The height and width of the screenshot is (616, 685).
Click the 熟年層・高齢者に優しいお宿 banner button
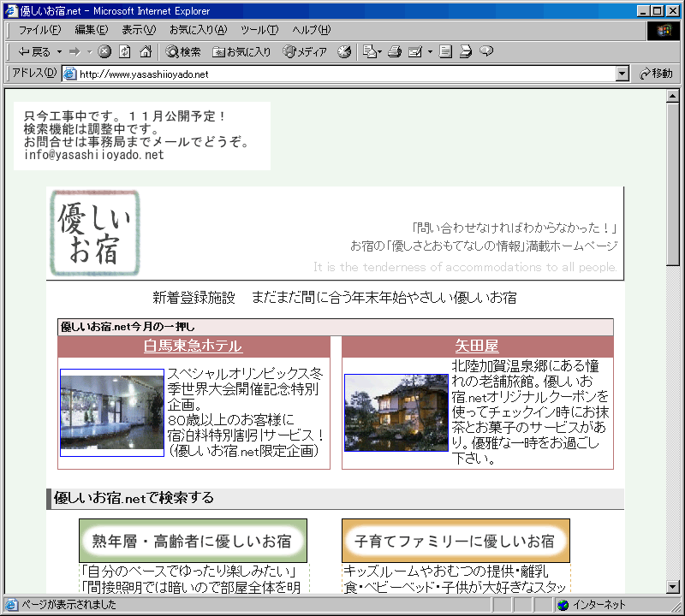coord(193,541)
